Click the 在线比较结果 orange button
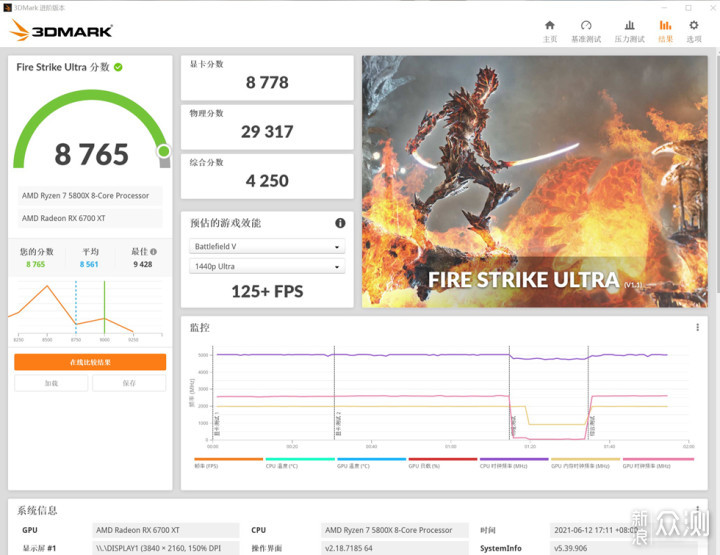 (x=90, y=362)
